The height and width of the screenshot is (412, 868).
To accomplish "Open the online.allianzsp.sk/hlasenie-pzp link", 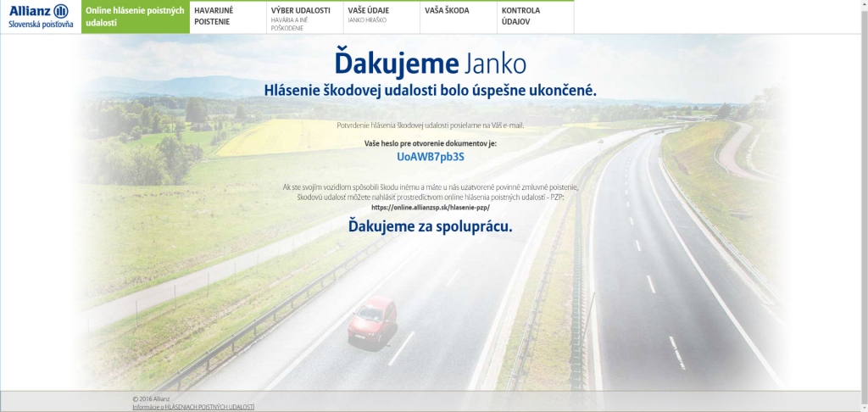I will tap(431, 208).
